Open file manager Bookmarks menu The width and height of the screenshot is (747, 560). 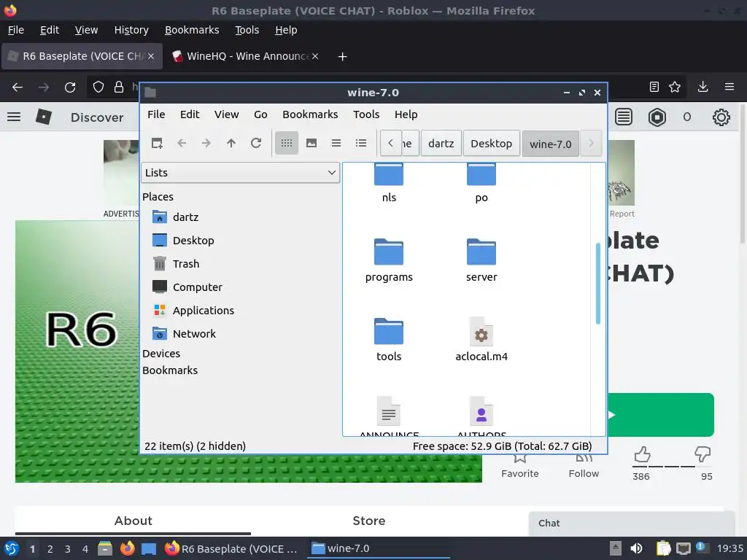click(x=310, y=114)
